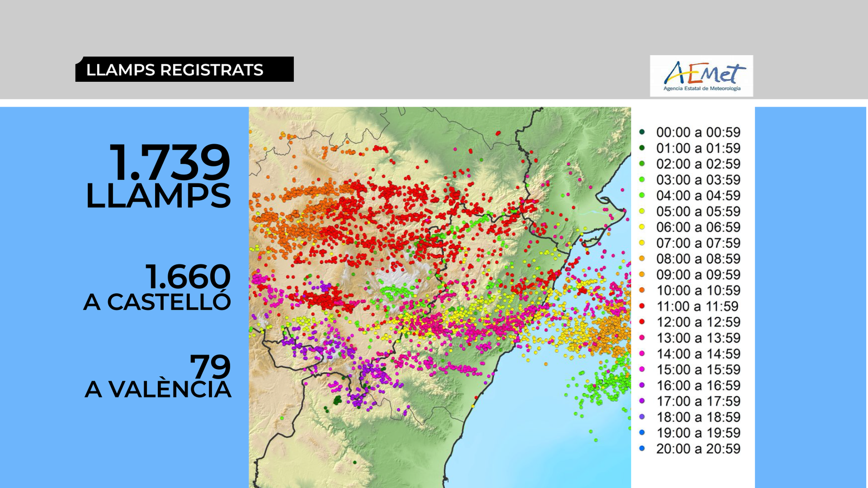
Task: Click the 01:00 a 01:59 legend label
Action: 698,148
